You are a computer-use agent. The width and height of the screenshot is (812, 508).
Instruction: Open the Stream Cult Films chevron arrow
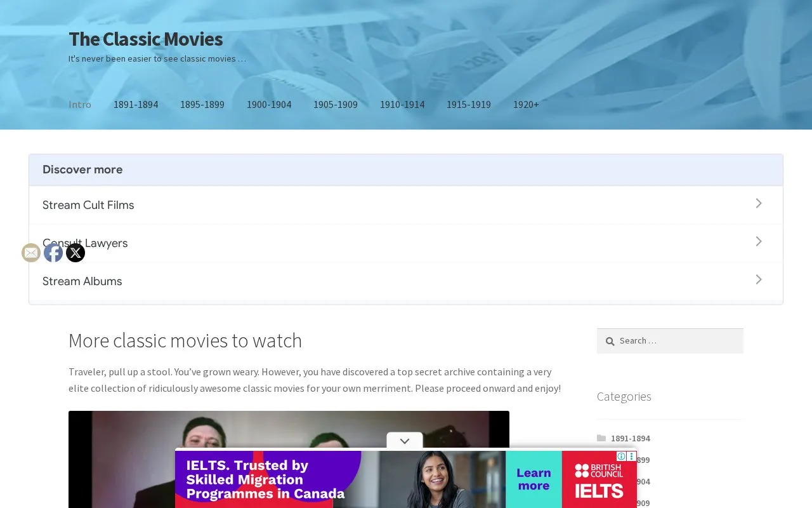[x=759, y=203]
